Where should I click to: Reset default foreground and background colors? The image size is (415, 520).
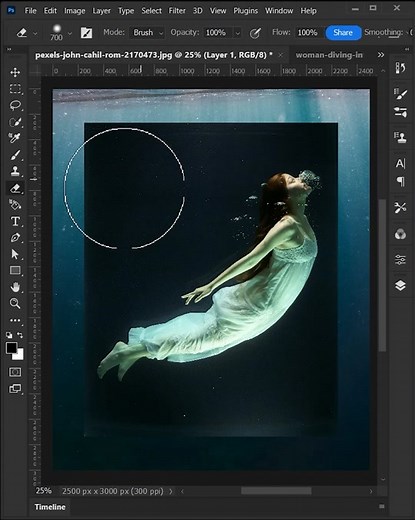click(x=9, y=335)
